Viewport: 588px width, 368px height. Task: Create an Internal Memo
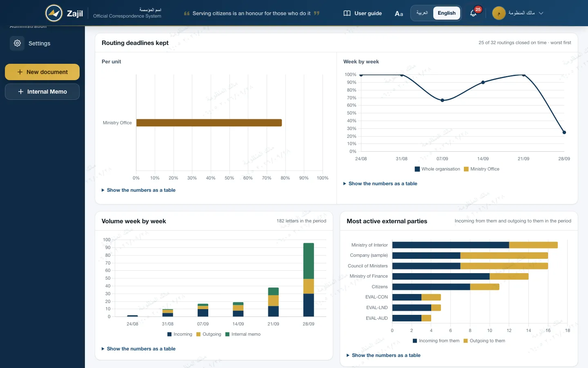42,92
